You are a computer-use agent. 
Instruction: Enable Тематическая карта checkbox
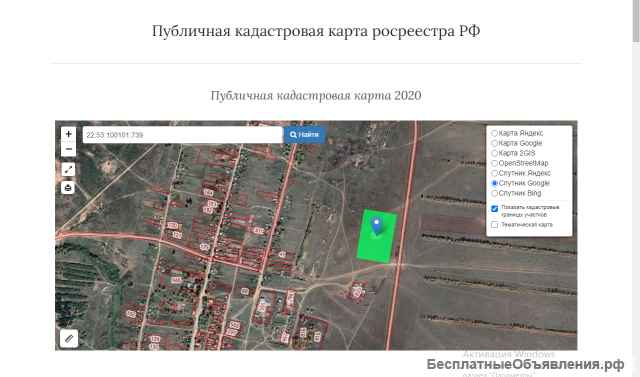(495, 224)
